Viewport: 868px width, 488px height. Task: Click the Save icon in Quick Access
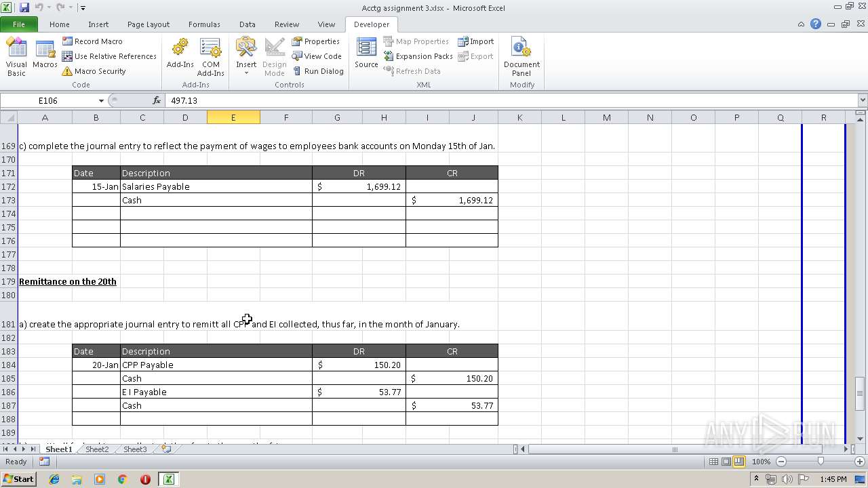24,7
